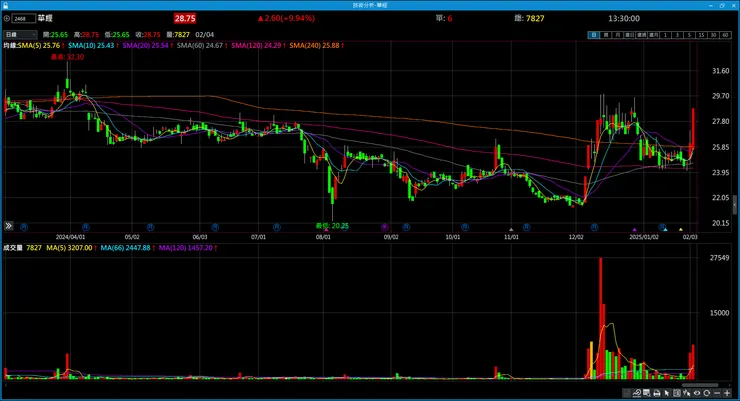The width and height of the screenshot is (740, 401).
Task: Select the arrow cursor tool
Action: point(666,393)
